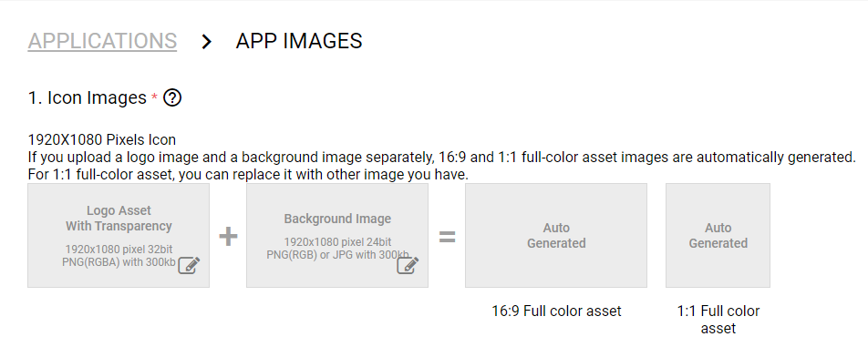Select the Logo Asset With Transparency box
The image size is (868, 347).
[119, 235]
